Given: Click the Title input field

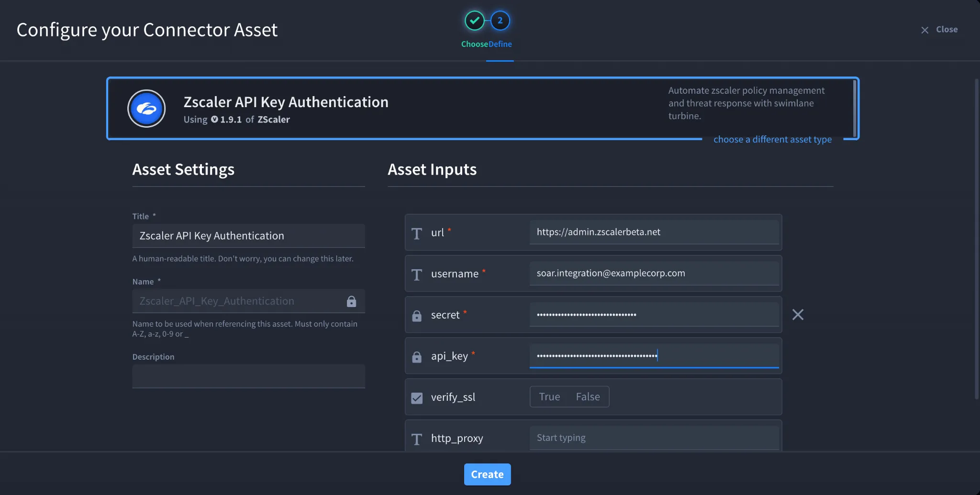Looking at the screenshot, I should coord(248,236).
